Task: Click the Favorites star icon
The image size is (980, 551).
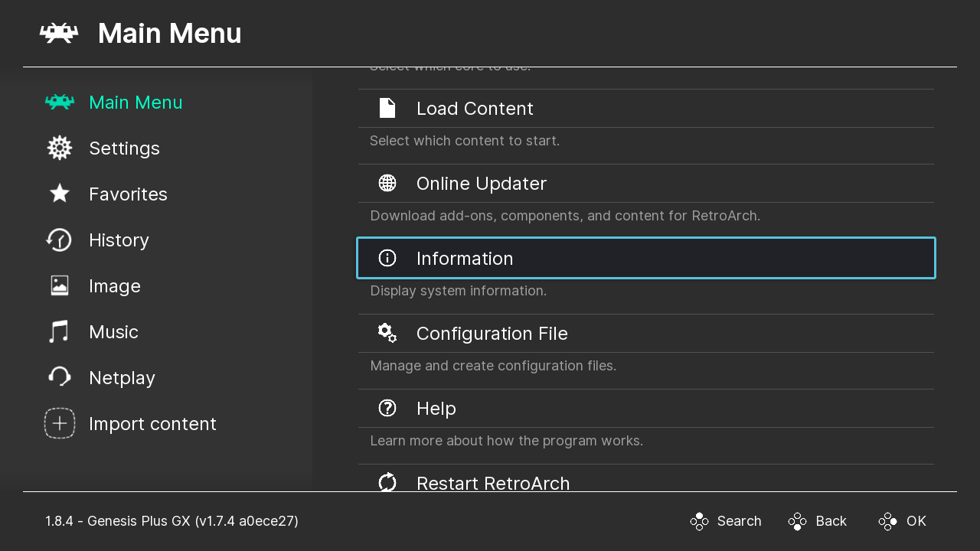Action: pyautogui.click(x=59, y=194)
